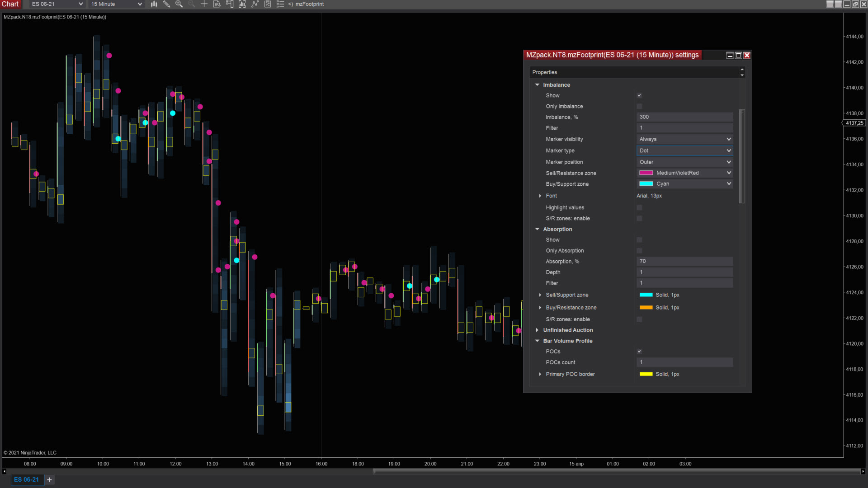Minimize the main chart window
The height and width of the screenshot is (488, 868).
point(847,4)
